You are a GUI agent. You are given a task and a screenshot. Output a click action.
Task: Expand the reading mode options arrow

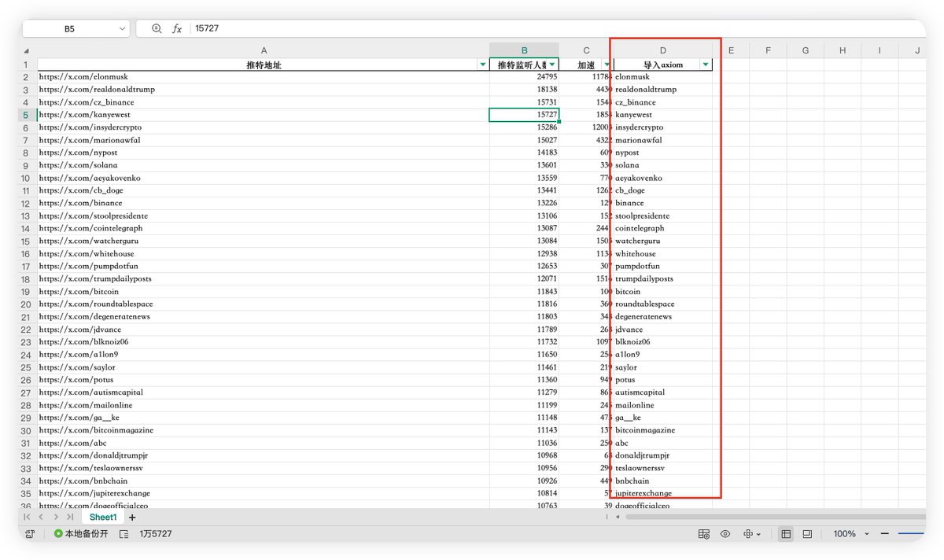(759, 535)
